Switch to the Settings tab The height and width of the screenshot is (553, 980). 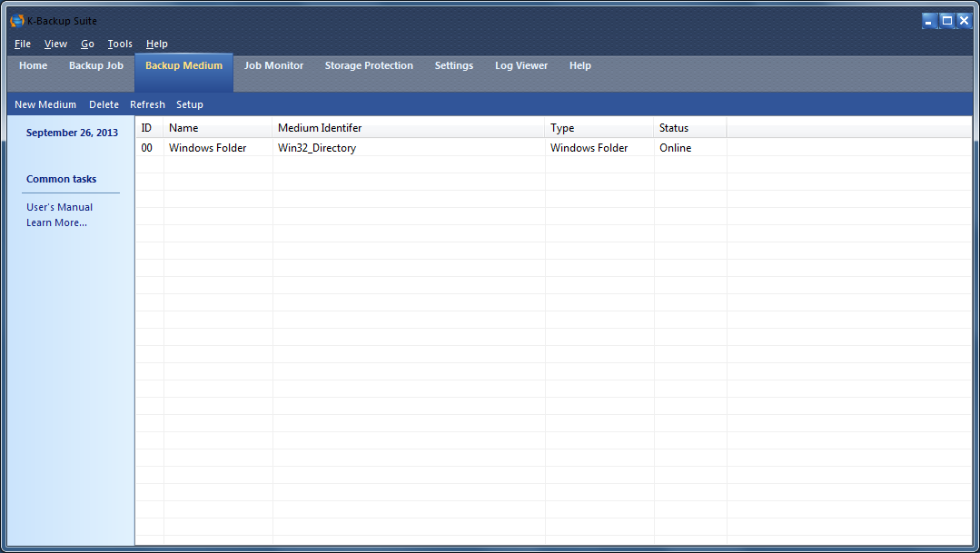(x=454, y=65)
